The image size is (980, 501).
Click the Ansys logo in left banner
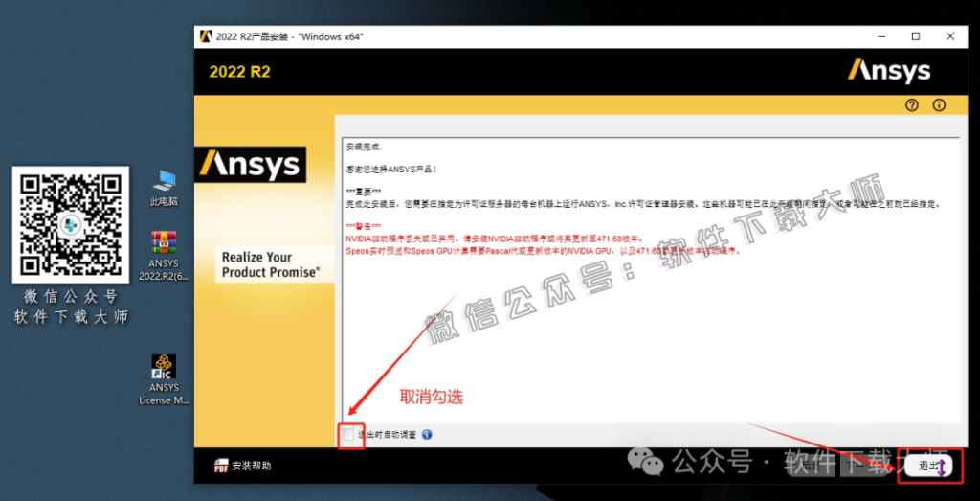[250, 165]
